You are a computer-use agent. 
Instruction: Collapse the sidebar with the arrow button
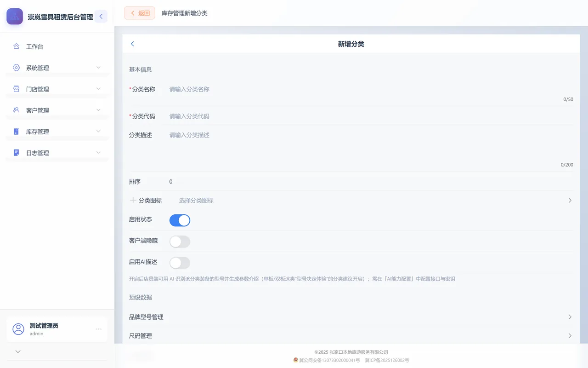pyautogui.click(x=101, y=17)
